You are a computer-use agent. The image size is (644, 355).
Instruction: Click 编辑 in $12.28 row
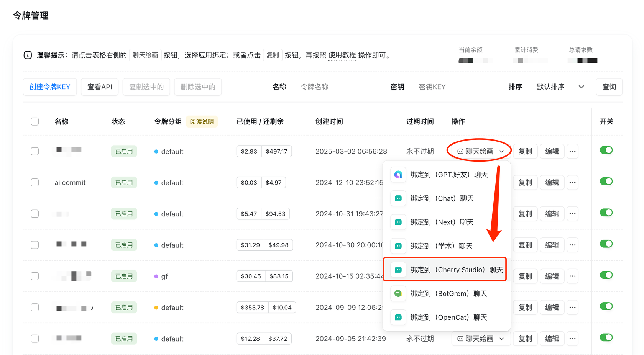pos(552,339)
